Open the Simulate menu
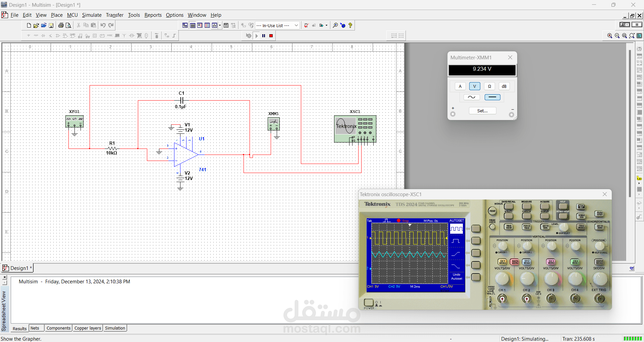Viewport: 644px width, 342px height. [x=92, y=15]
